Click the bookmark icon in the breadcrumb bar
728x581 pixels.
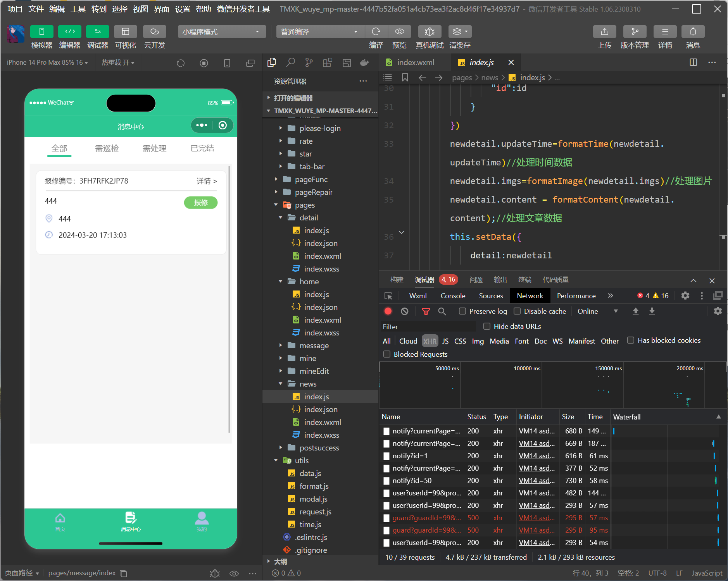[405, 77]
